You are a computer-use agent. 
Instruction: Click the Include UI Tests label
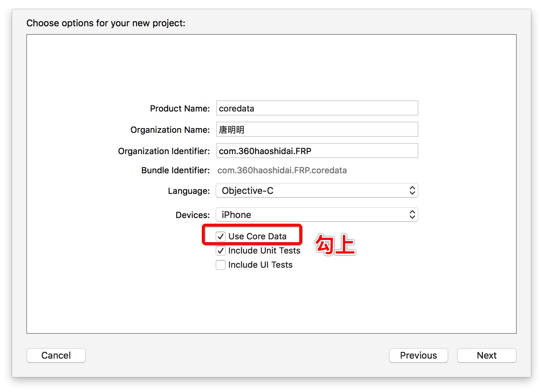click(260, 265)
